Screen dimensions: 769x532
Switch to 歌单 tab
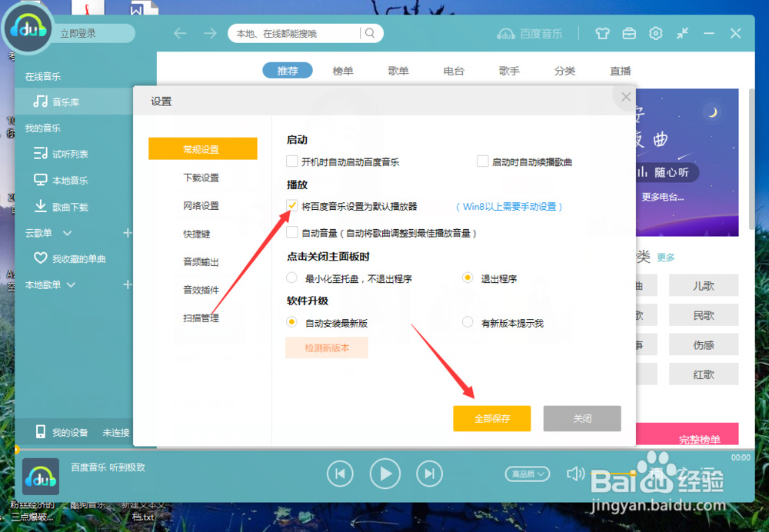coord(398,71)
